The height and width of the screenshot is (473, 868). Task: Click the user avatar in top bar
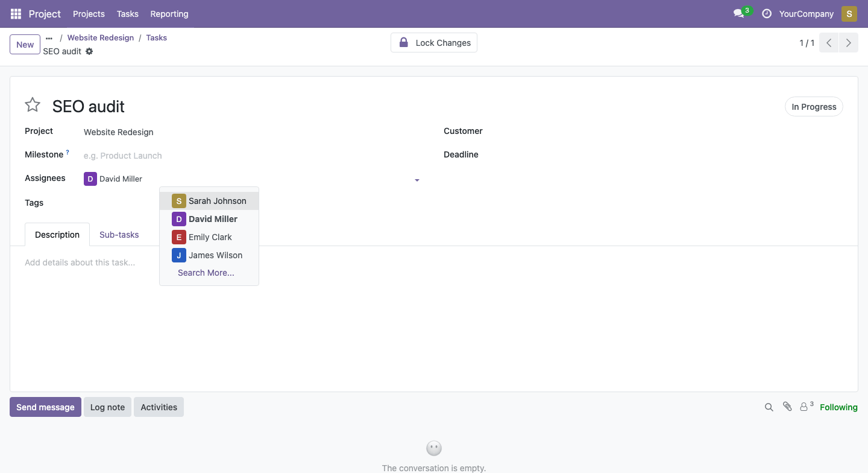[849, 14]
